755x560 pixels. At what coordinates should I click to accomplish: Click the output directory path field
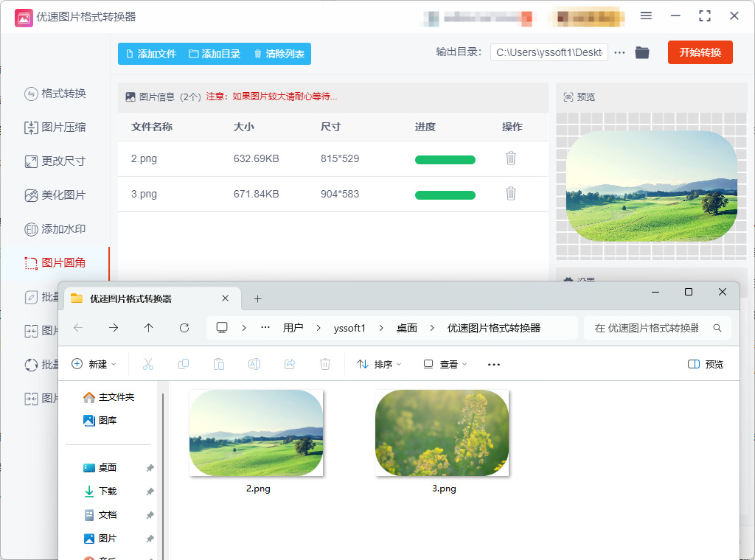click(x=549, y=52)
